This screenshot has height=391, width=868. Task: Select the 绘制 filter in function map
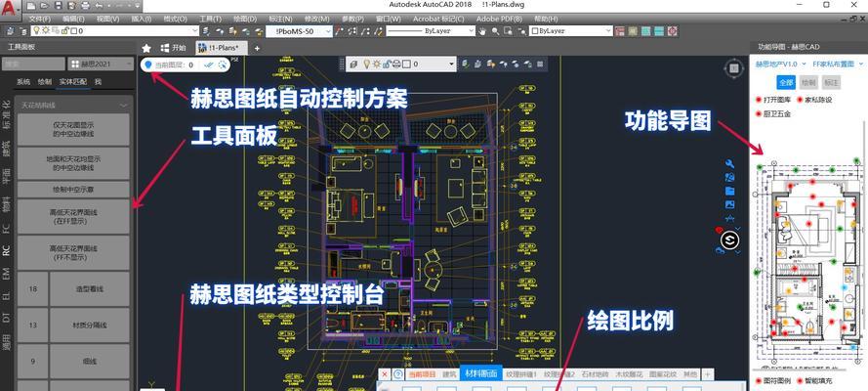(808, 82)
